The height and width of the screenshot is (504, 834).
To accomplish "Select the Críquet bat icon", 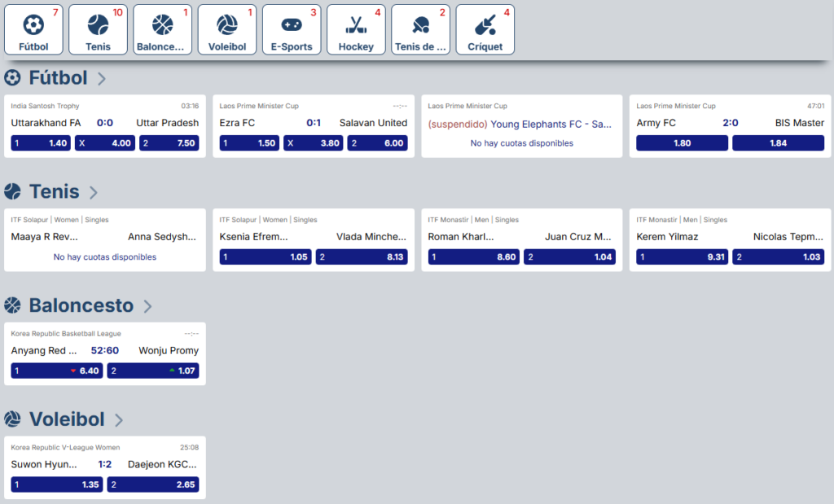I will tap(485, 25).
